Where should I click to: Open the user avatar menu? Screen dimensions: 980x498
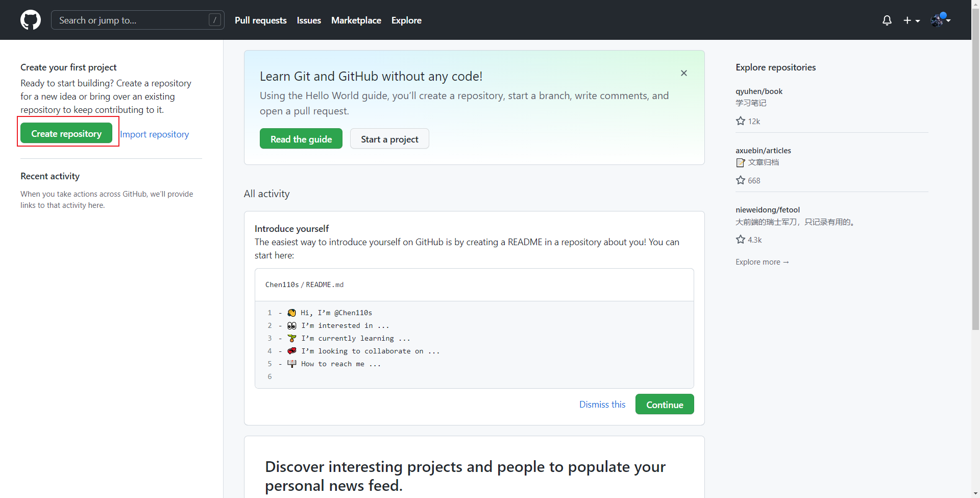(940, 20)
